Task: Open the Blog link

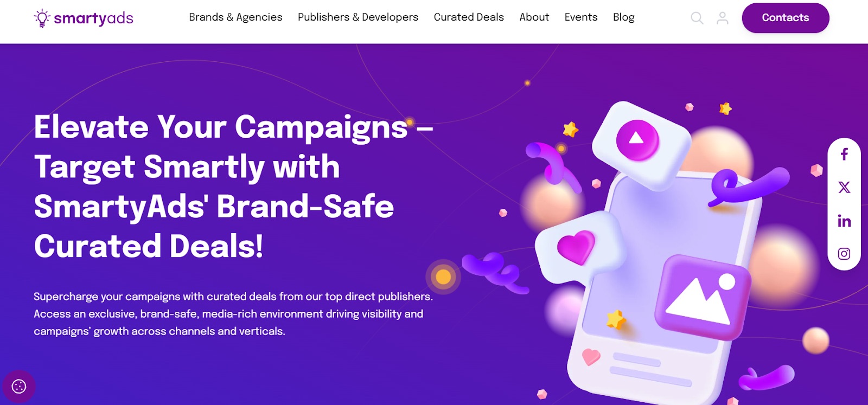Action: [624, 17]
